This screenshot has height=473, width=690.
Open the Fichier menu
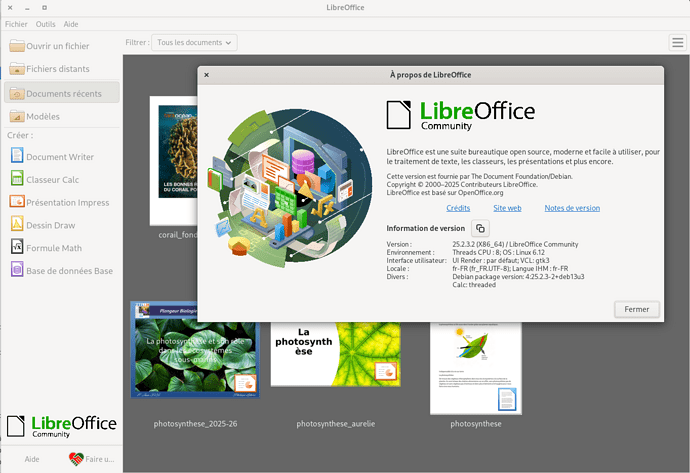[16, 23]
